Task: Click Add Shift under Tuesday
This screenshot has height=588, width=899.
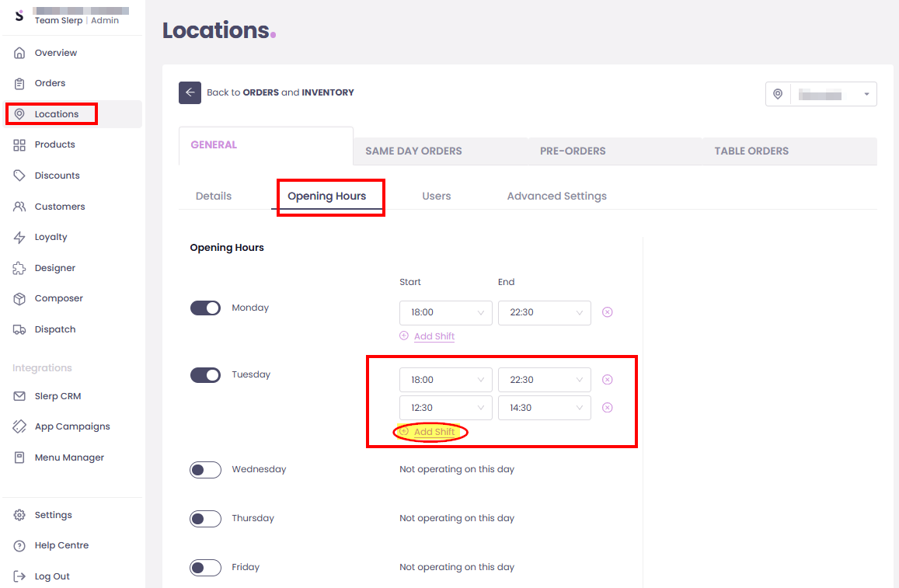Action: 434,432
